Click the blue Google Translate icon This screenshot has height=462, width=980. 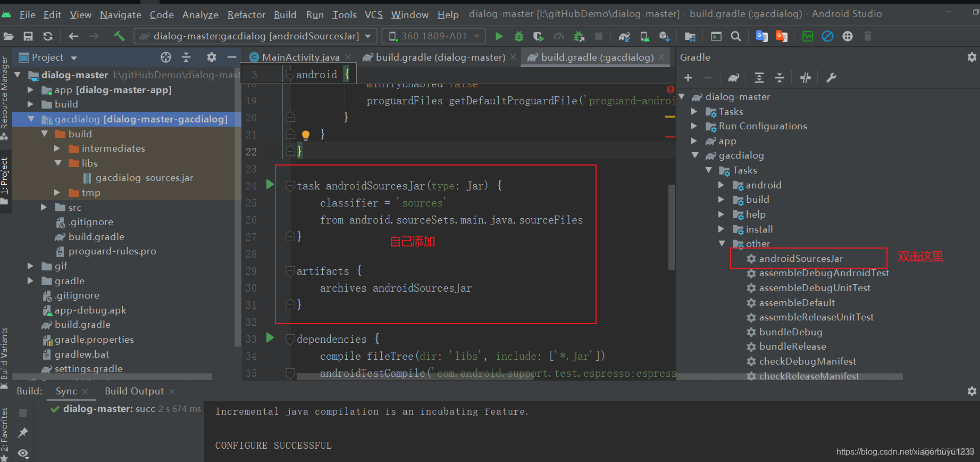pos(761,36)
